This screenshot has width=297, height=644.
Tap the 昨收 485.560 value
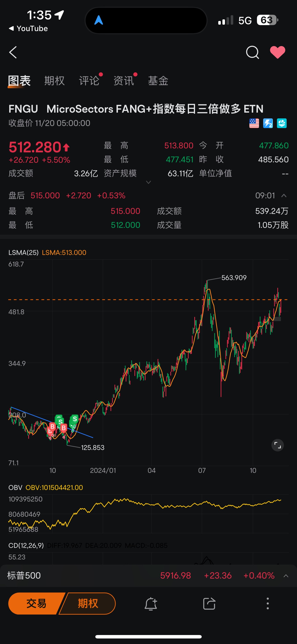point(273,159)
